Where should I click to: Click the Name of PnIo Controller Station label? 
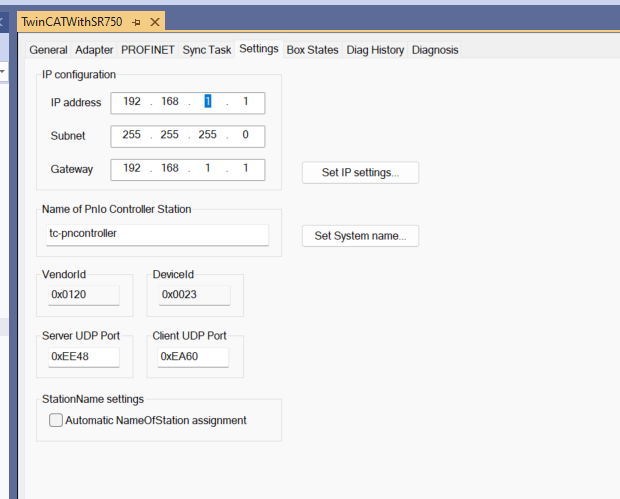tap(117, 209)
